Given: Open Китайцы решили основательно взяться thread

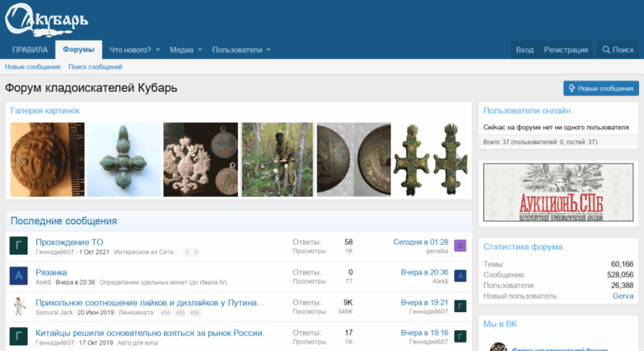Looking at the screenshot, I should click(150, 334).
